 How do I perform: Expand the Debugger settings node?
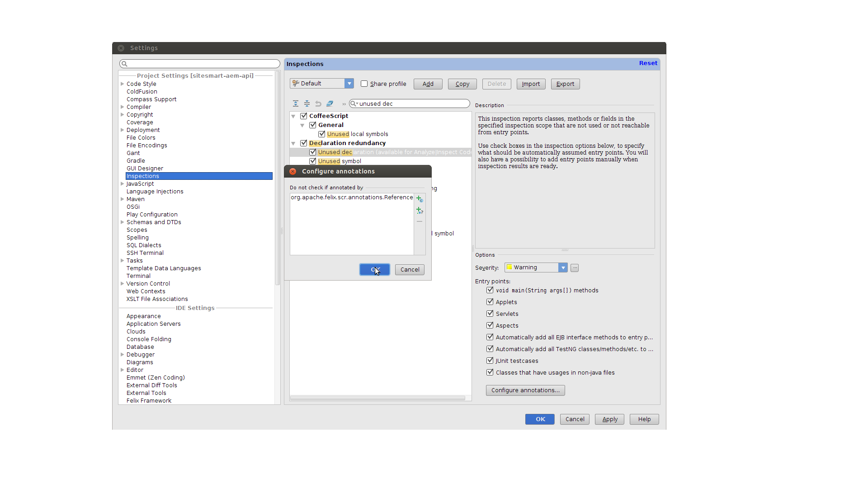point(123,355)
